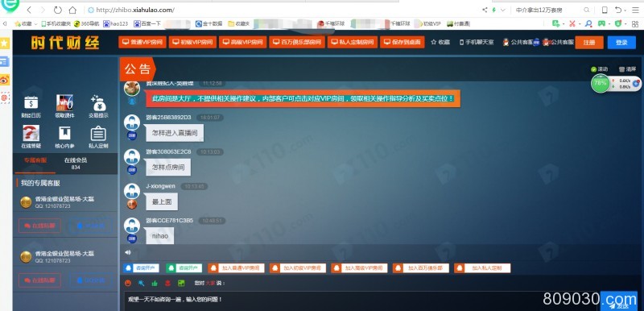
Task: Click the image upload icon in chat toolbar
Action: point(181,283)
